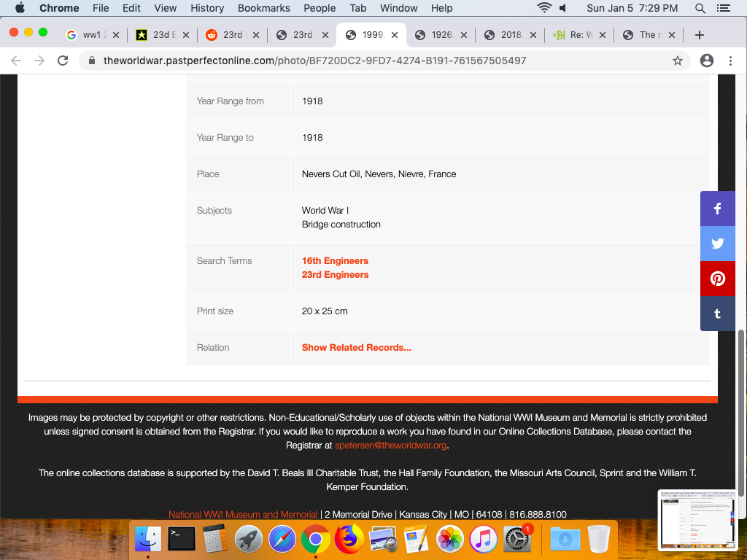
Task: Open the Bookmarks menu in the menu bar
Action: coord(263,8)
